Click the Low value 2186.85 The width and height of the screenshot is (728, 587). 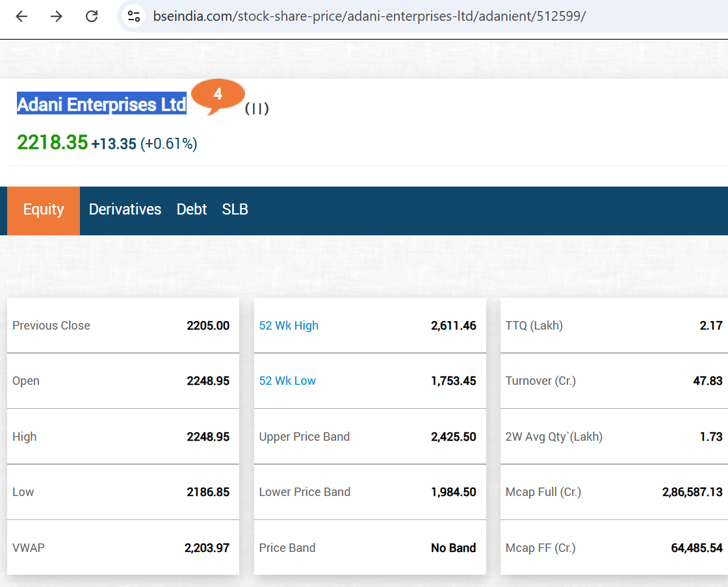(x=208, y=492)
